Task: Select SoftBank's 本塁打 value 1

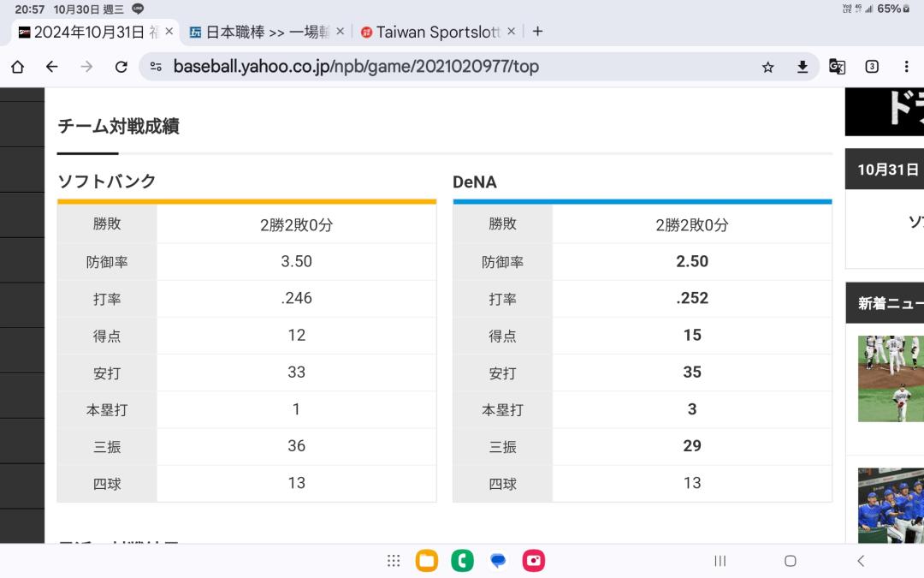Action: (x=296, y=409)
